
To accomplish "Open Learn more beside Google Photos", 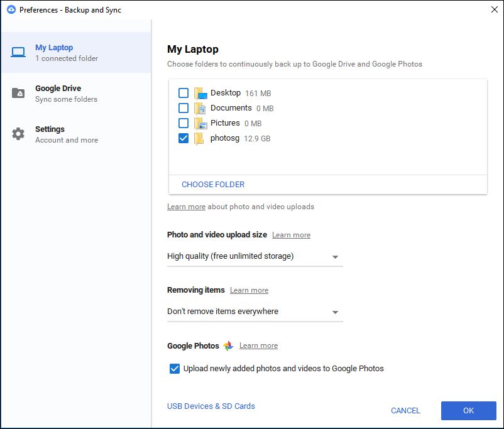I will (x=258, y=345).
